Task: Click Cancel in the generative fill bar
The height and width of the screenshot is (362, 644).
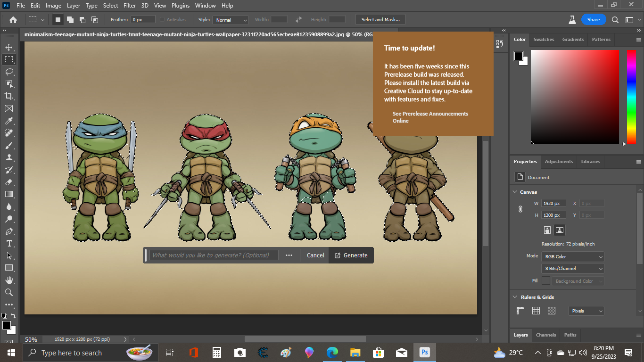Action: coord(315,255)
